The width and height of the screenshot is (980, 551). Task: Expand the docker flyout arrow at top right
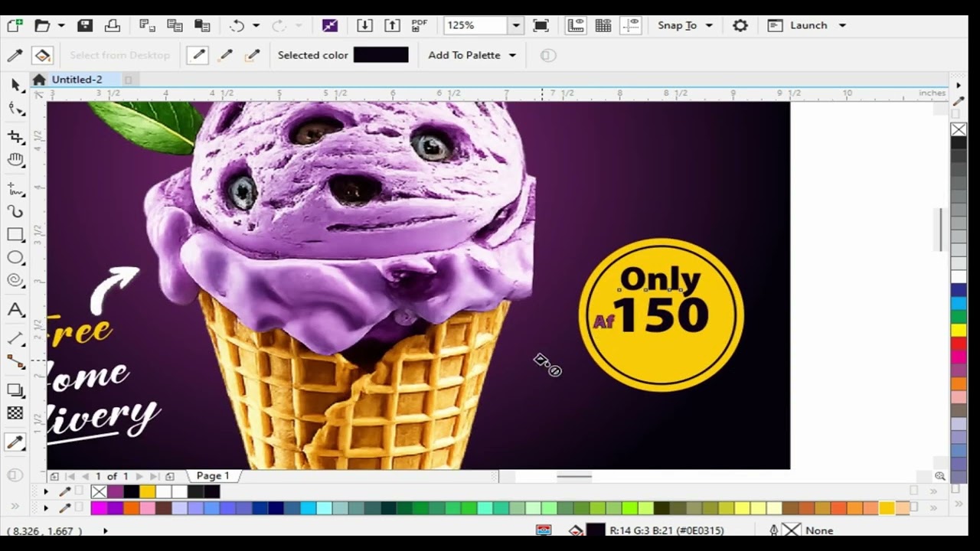958,86
